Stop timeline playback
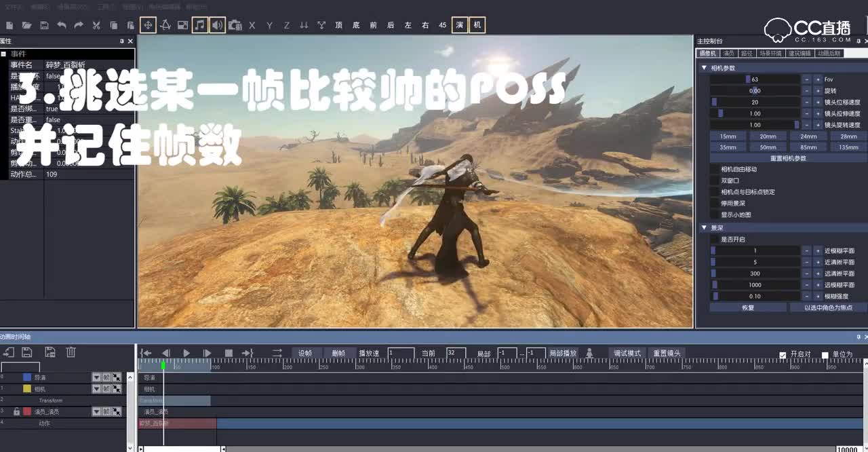The height and width of the screenshot is (452, 868). pos(229,353)
